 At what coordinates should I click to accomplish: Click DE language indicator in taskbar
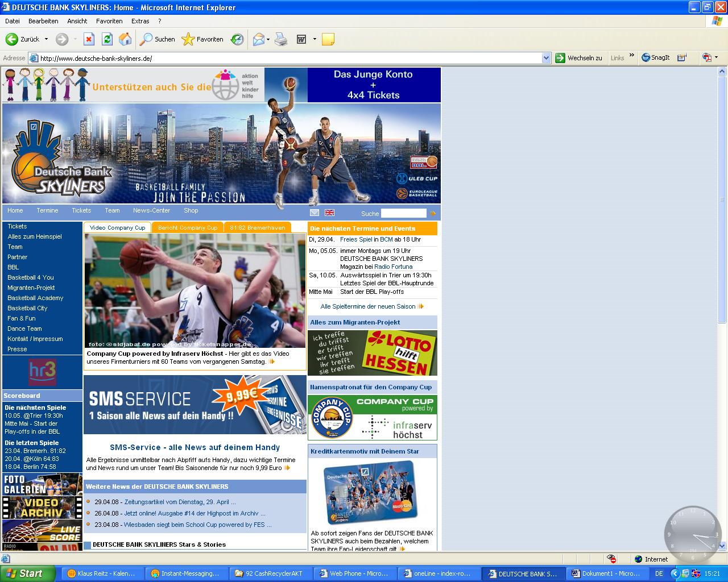[659, 573]
